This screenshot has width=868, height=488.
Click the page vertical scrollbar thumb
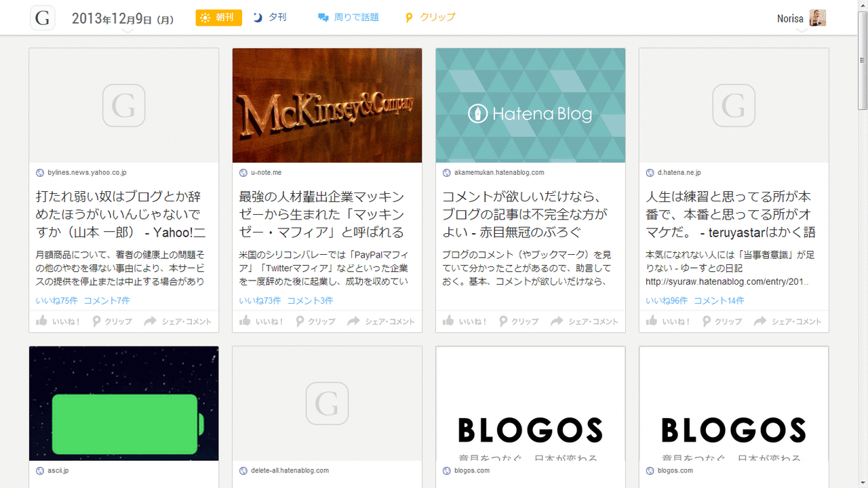[x=863, y=60]
